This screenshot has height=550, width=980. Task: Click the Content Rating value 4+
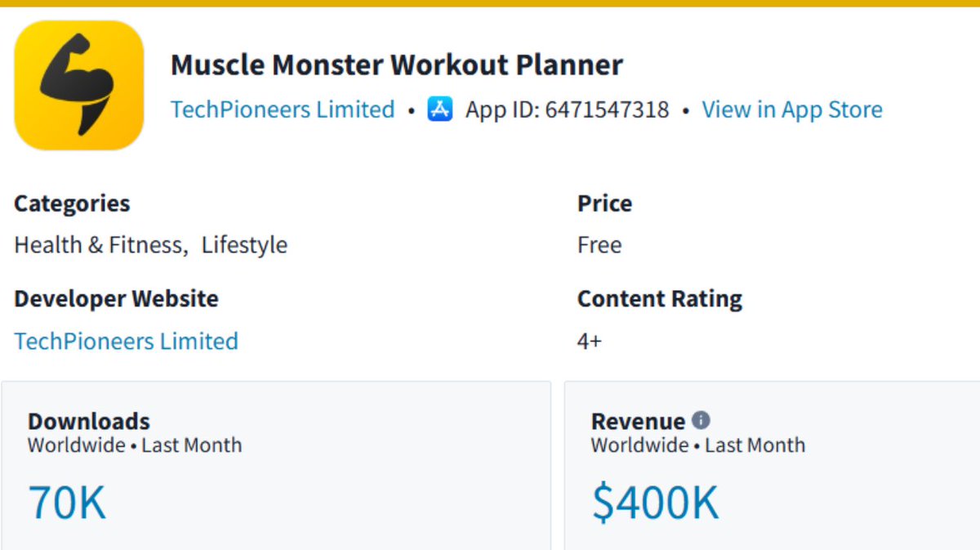coord(590,341)
